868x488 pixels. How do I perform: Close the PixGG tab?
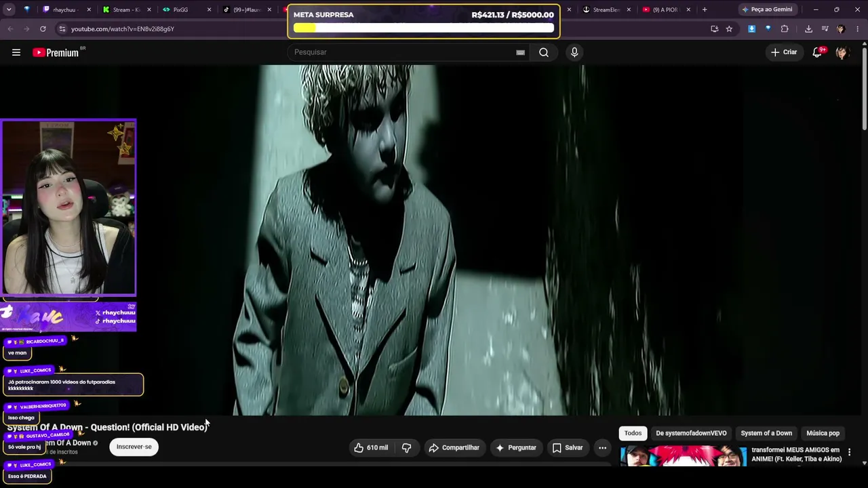[209, 9]
